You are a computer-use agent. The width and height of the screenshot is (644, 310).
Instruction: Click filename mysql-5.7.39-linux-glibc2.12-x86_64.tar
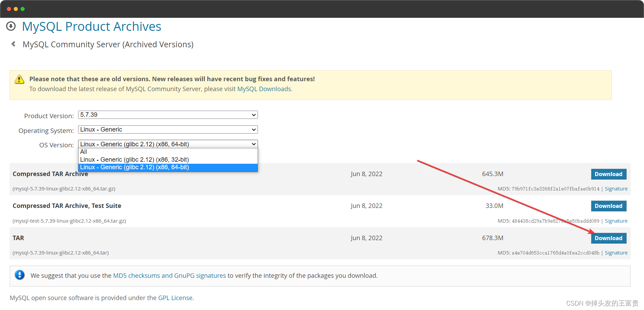61,253
